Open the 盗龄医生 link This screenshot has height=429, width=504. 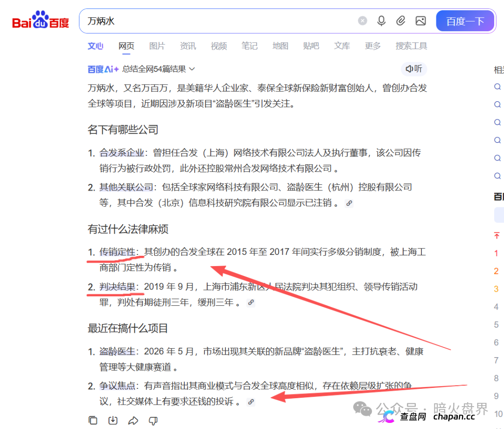tap(117, 351)
